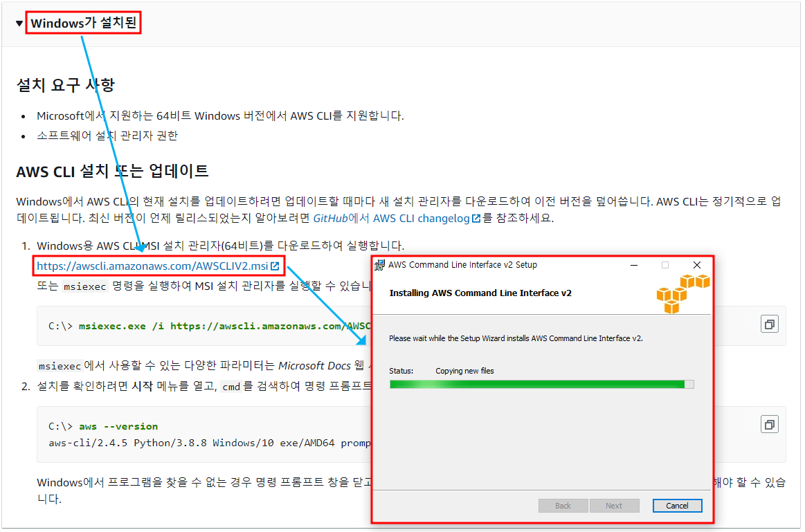The height and width of the screenshot is (532, 805).
Task: Click the Microsoft 64비트 Windows bullet text
Action: click(220, 116)
